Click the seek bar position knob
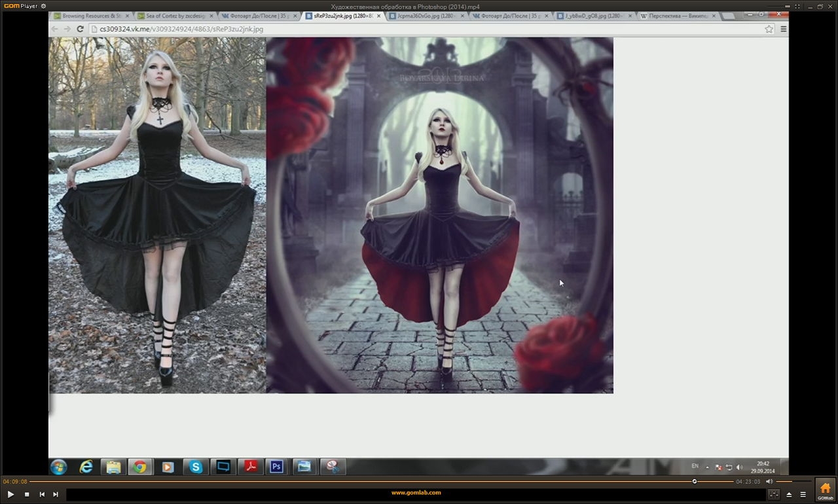This screenshot has width=838, height=504. click(695, 481)
